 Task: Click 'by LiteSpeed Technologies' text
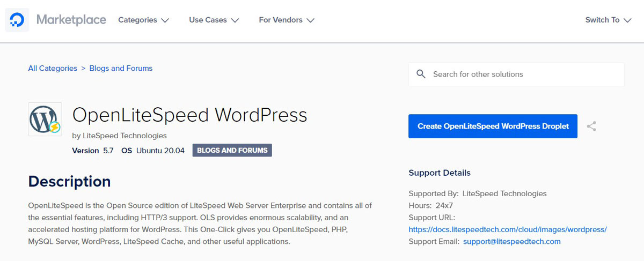[x=119, y=136]
